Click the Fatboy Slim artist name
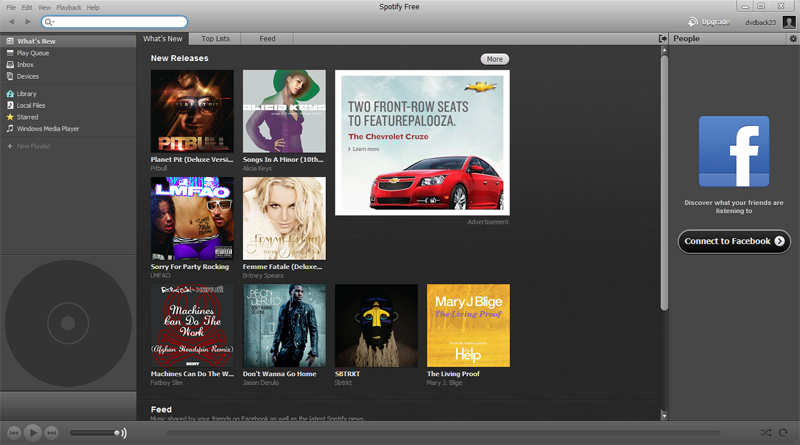 (x=166, y=383)
